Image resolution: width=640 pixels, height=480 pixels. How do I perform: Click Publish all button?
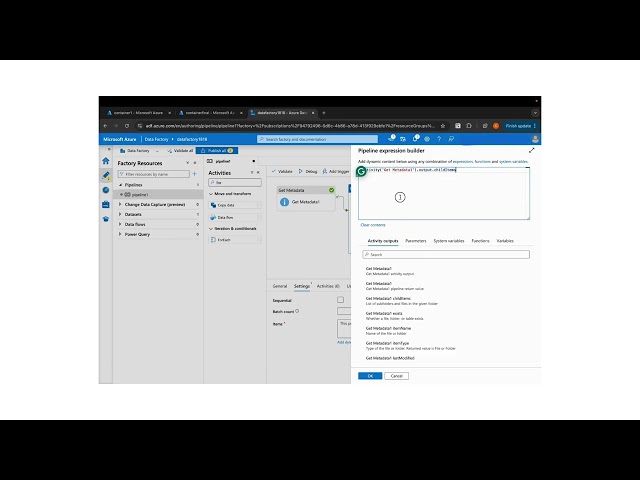coord(217,151)
